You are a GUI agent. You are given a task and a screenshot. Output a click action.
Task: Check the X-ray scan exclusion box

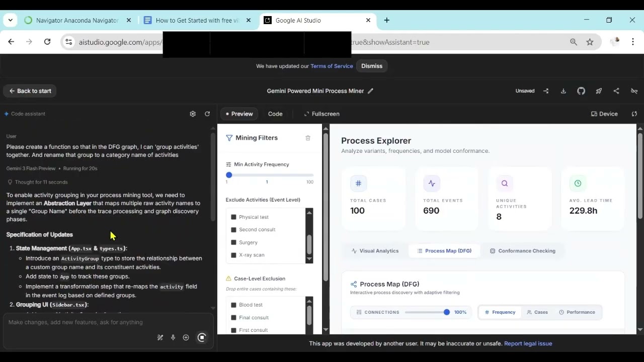tap(233, 255)
